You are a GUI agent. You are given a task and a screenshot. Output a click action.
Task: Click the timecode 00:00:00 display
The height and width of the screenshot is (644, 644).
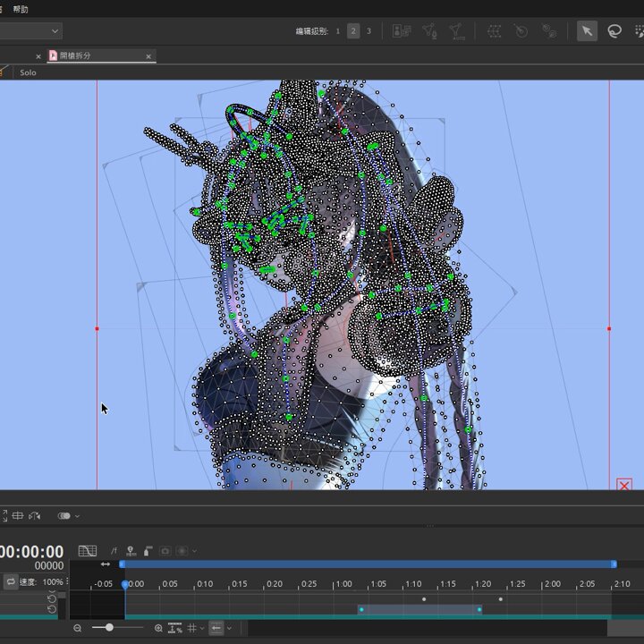pyautogui.click(x=32, y=552)
